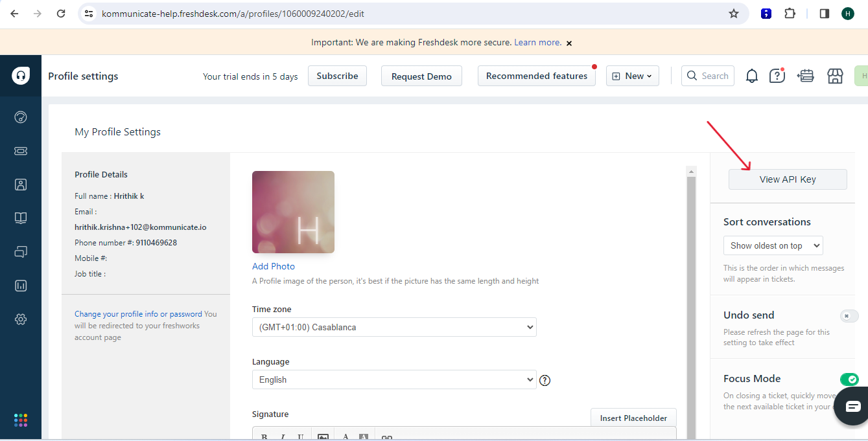Open Contacts from the sidebar
868x441 pixels.
point(21,185)
